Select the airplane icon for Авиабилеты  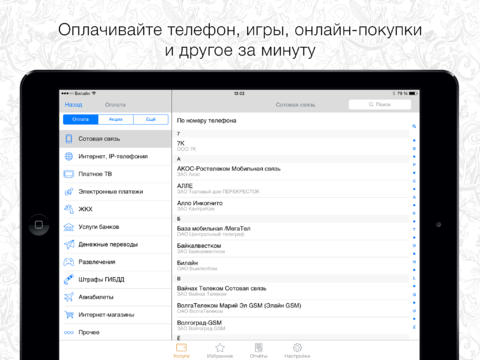(x=69, y=297)
